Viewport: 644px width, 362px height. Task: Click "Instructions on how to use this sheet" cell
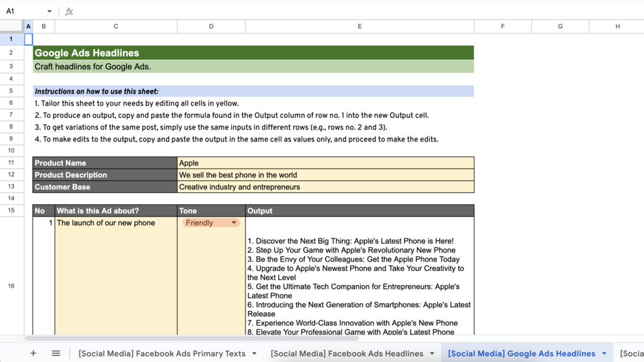[253, 91]
